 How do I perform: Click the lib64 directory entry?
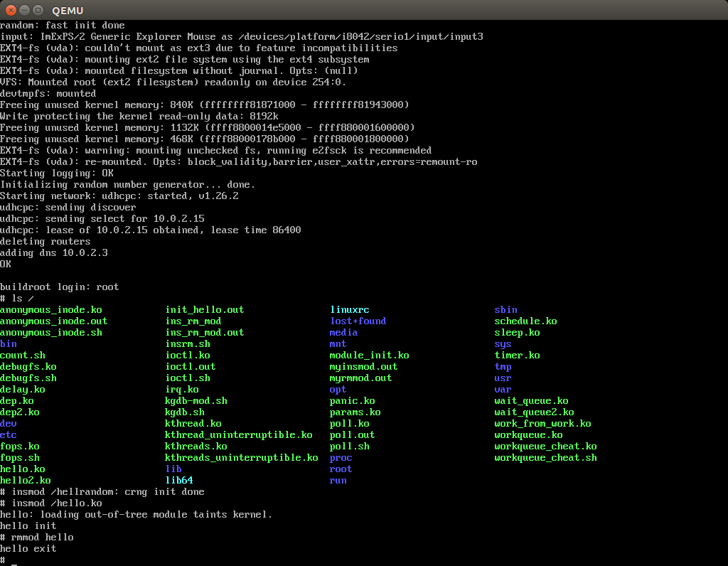(178, 481)
